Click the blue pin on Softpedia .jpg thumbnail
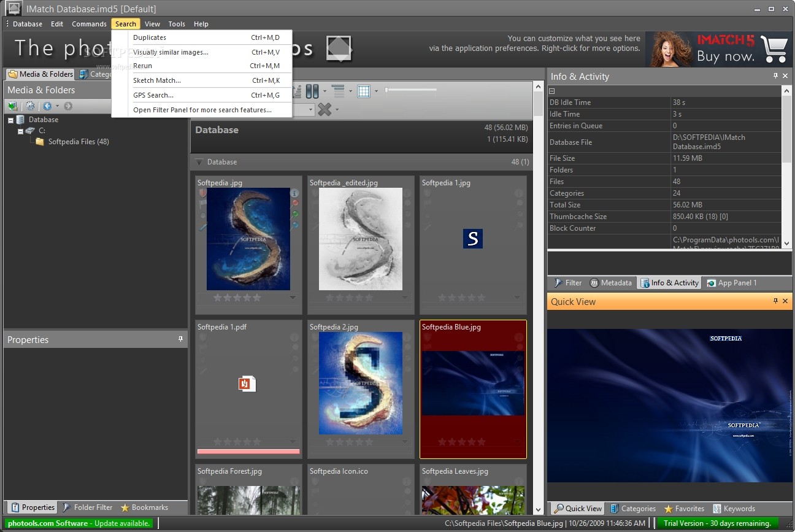The width and height of the screenshot is (795, 532). (x=295, y=226)
